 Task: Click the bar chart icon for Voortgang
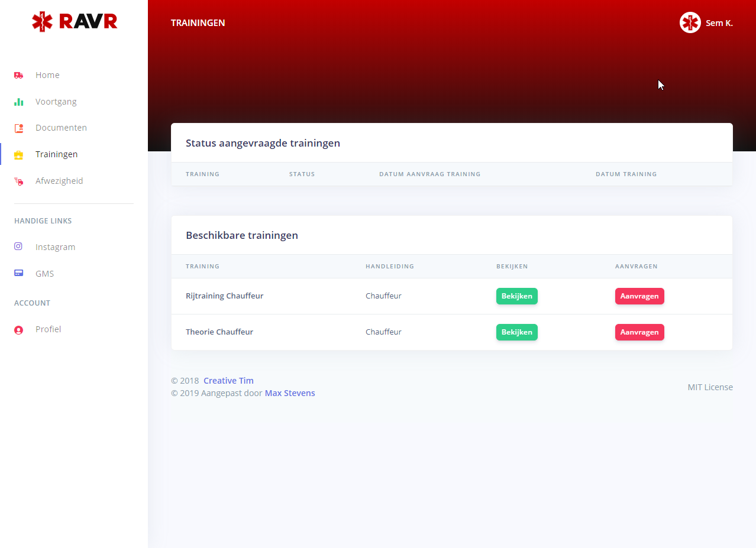(18, 102)
